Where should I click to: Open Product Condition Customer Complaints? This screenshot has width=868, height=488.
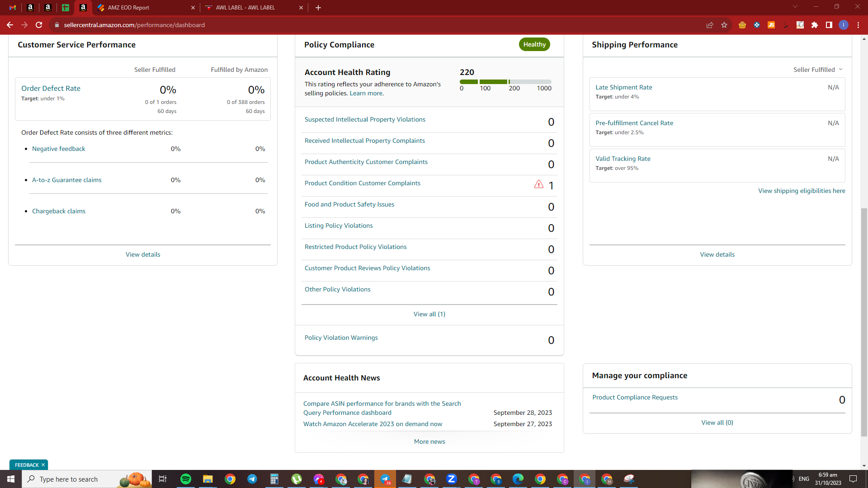[x=363, y=183]
